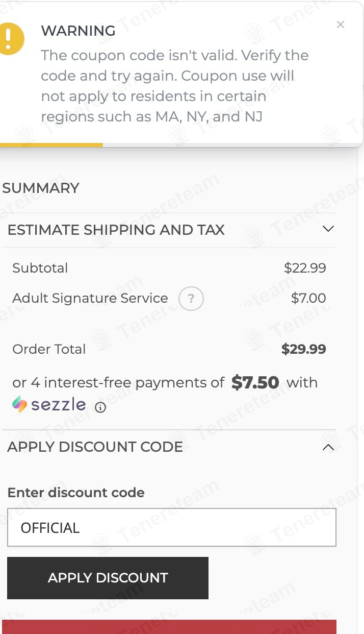Open the Sezzle info icon
Image resolution: width=364 pixels, height=634 pixels.
coord(101,407)
